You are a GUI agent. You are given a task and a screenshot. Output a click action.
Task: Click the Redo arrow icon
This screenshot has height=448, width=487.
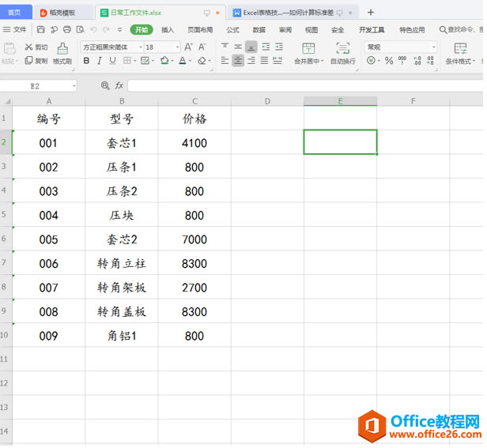pos(106,29)
